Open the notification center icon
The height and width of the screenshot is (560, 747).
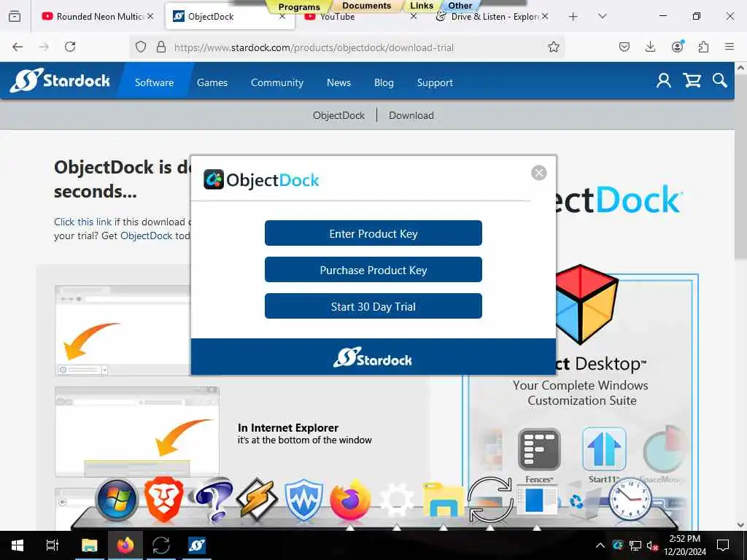pyautogui.click(x=723, y=545)
